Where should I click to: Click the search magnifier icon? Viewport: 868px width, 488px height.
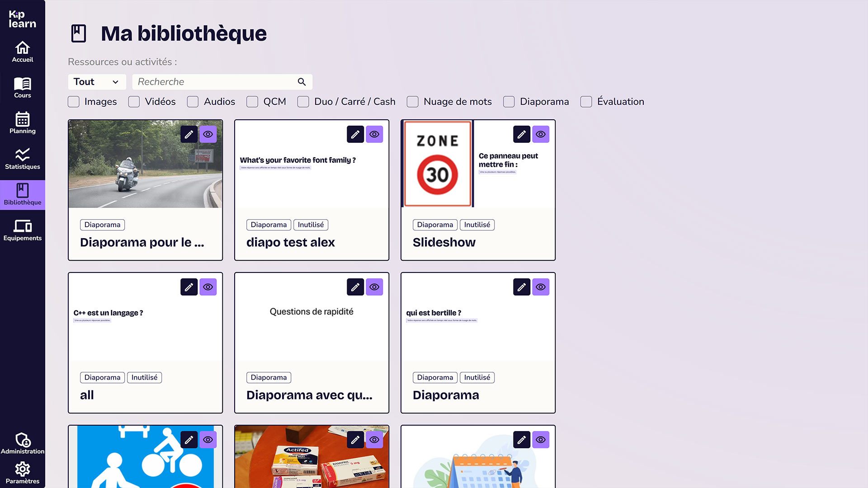(x=302, y=82)
